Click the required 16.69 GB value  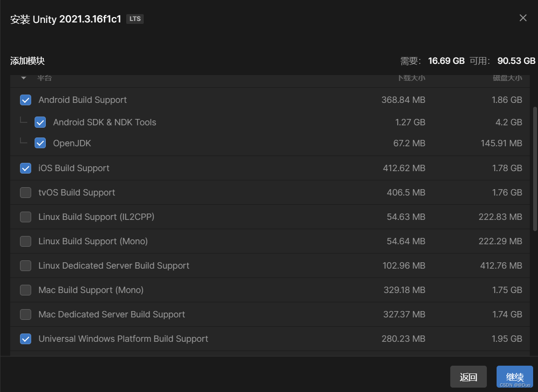coord(446,61)
